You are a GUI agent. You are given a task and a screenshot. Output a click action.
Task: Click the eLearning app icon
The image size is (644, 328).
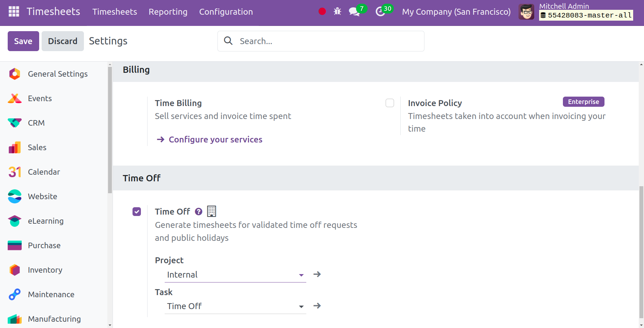tap(15, 221)
